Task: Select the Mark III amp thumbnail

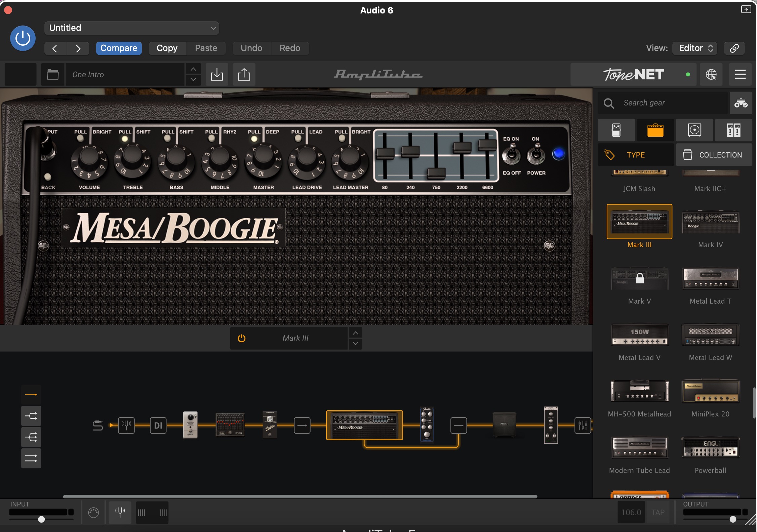Action: (x=639, y=222)
